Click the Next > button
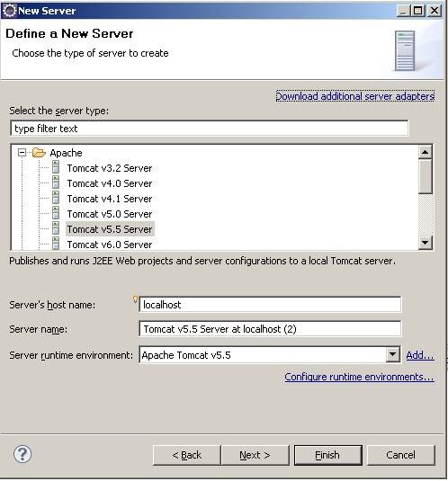 255,455
